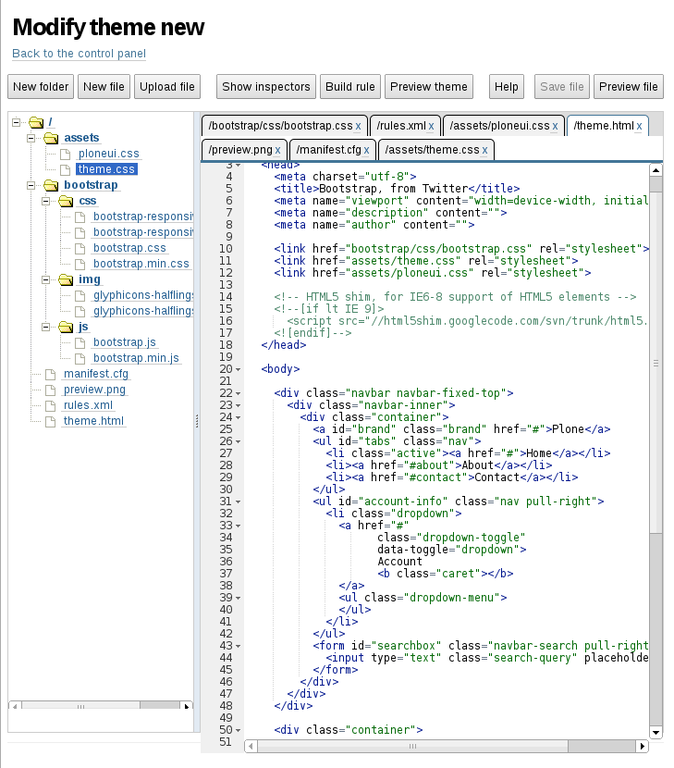This screenshot has height=768, width=674.
Task: Click the root folder icon
Action: click(x=36, y=122)
